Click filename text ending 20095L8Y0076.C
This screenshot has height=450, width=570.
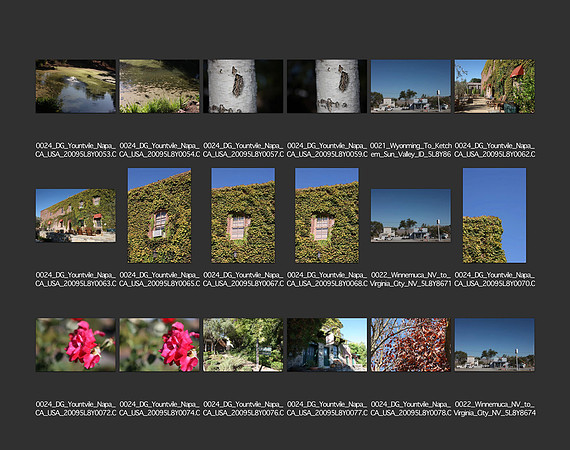click(243, 408)
